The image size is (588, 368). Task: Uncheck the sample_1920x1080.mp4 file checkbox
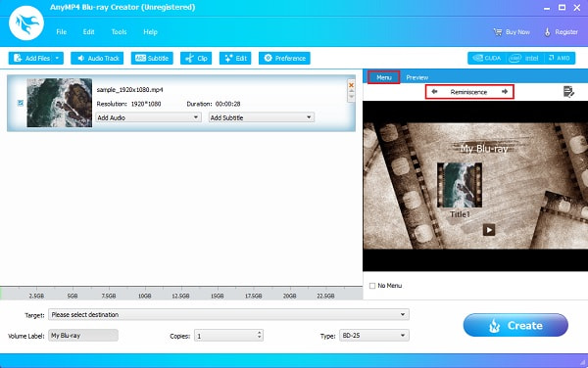[x=21, y=103]
